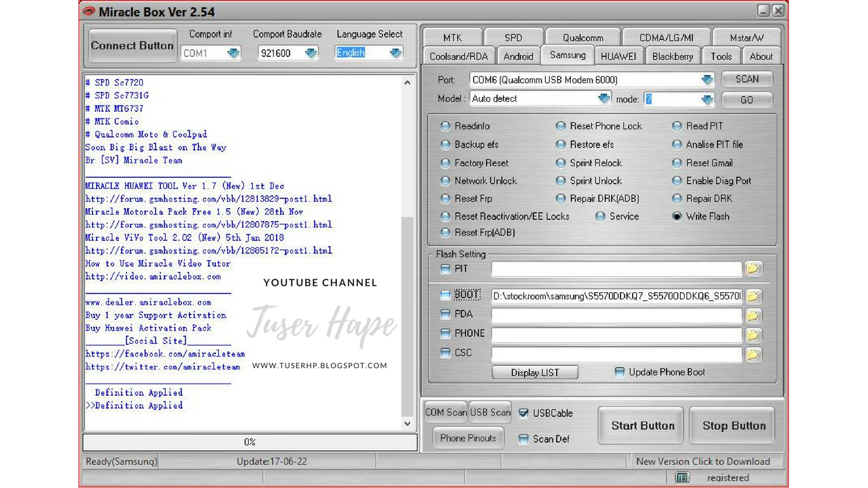Open folder browser for PHONE file
This screenshot has width=868, height=488.
tap(753, 335)
